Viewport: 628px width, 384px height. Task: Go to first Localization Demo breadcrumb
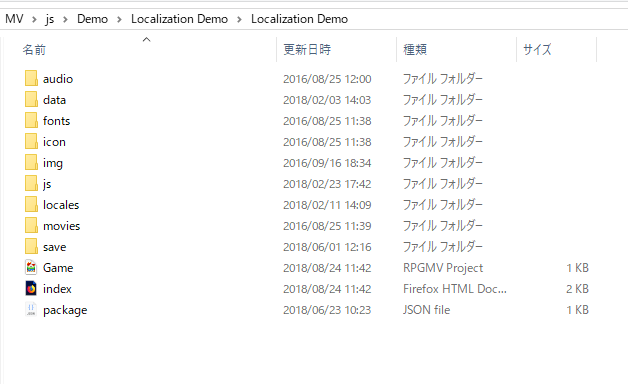click(x=179, y=19)
